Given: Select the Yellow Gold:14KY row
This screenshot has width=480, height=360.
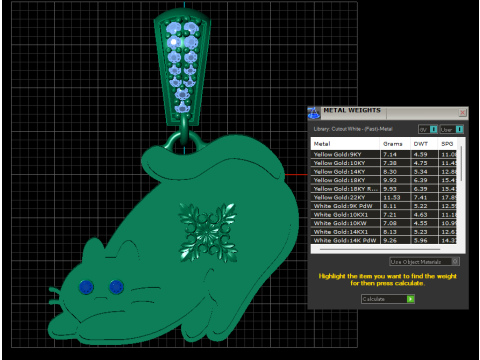Looking at the screenshot, I should [x=384, y=172].
